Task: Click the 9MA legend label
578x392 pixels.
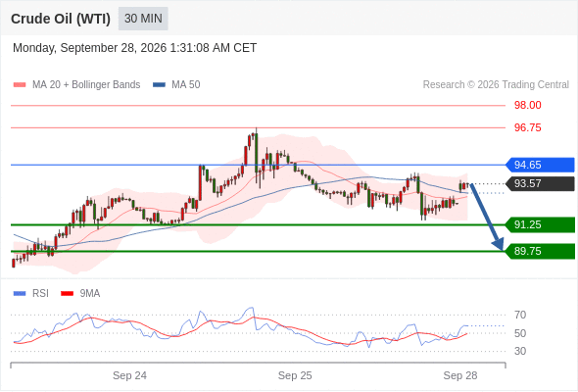Action: pyautogui.click(x=90, y=294)
